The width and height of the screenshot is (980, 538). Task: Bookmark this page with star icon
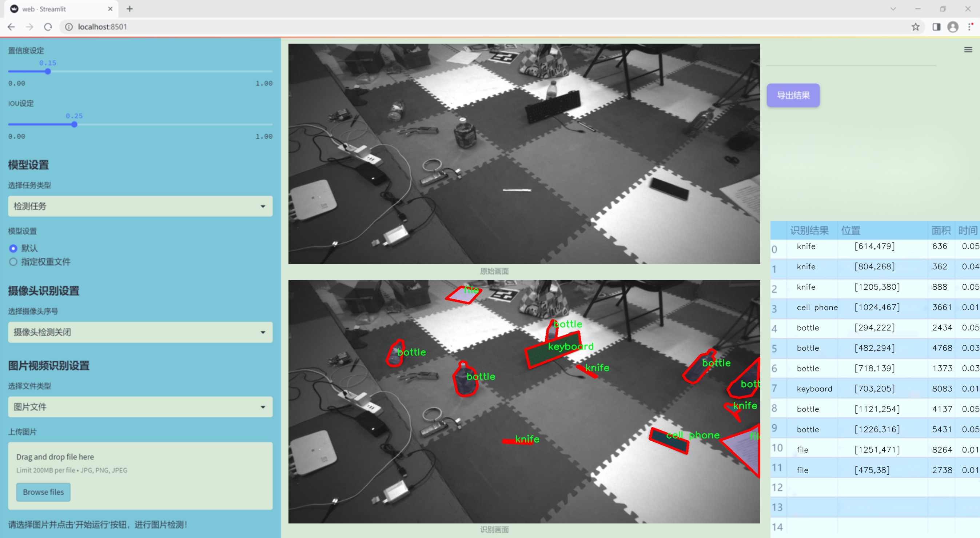pos(915,27)
